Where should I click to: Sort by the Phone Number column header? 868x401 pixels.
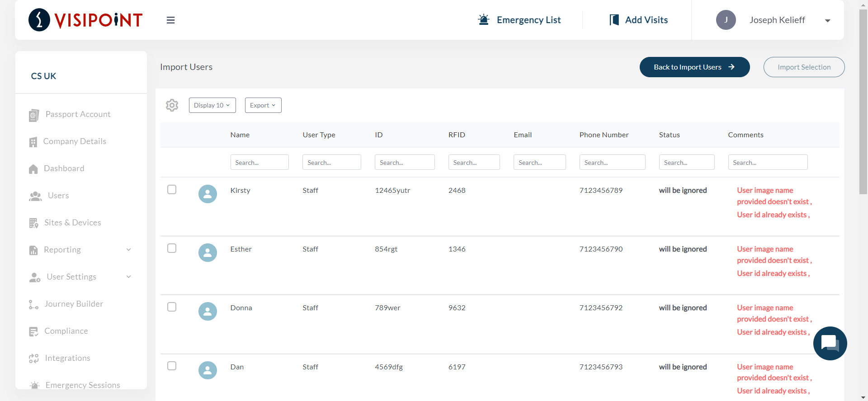(604, 135)
